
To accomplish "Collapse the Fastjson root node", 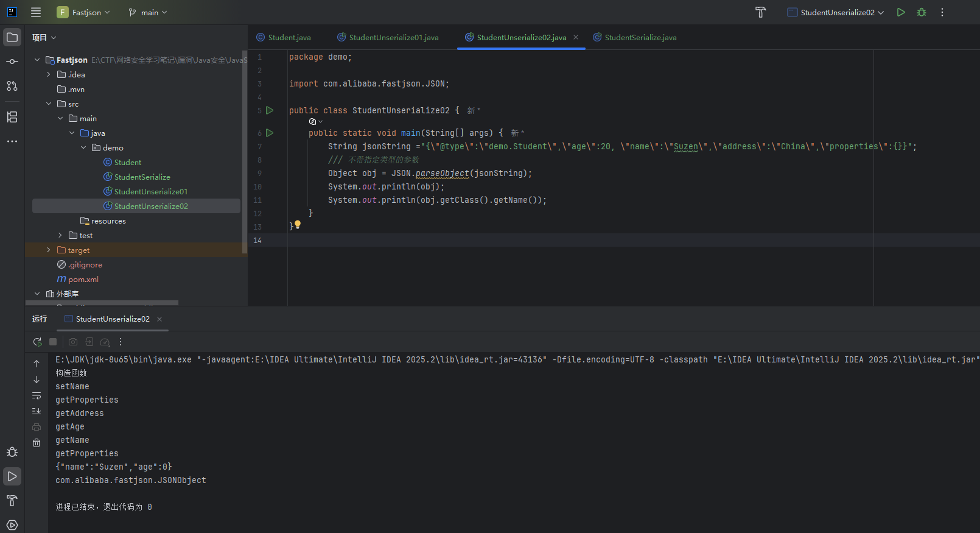I will pyautogui.click(x=37, y=60).
